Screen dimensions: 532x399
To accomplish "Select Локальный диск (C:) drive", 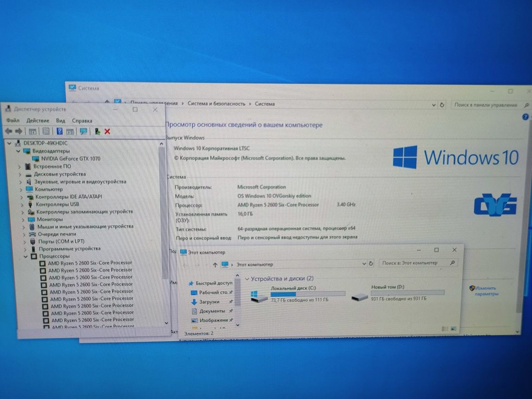I will click(x=298, y=294).
